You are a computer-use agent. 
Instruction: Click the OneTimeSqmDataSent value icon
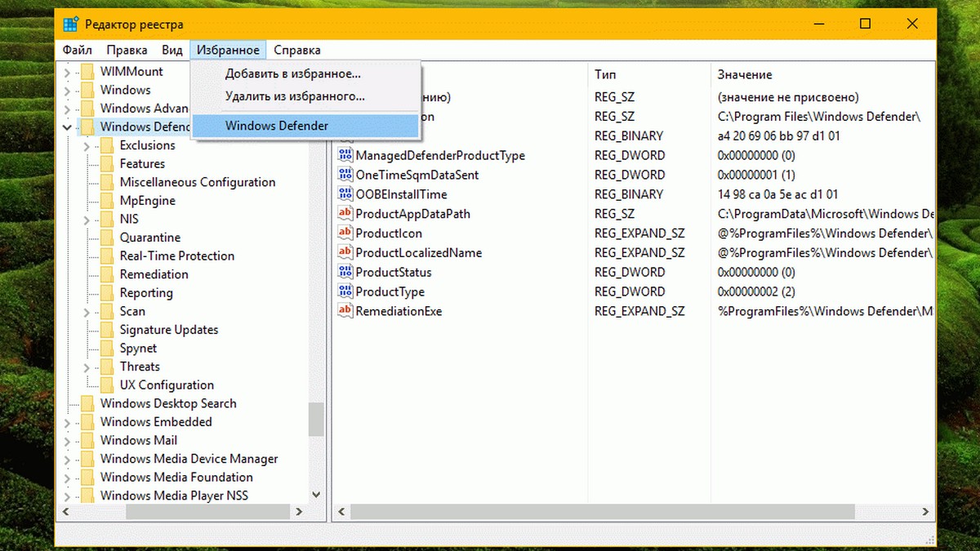click(345, 175)
